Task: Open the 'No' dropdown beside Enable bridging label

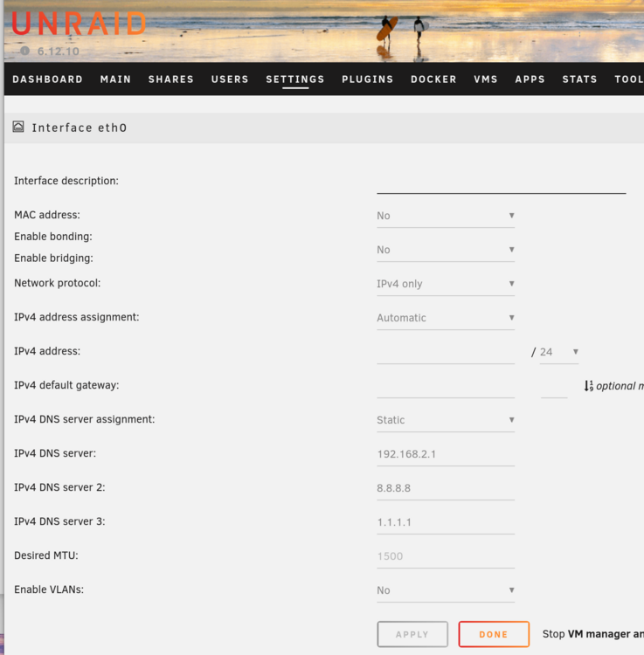Action: pos(446,250)
